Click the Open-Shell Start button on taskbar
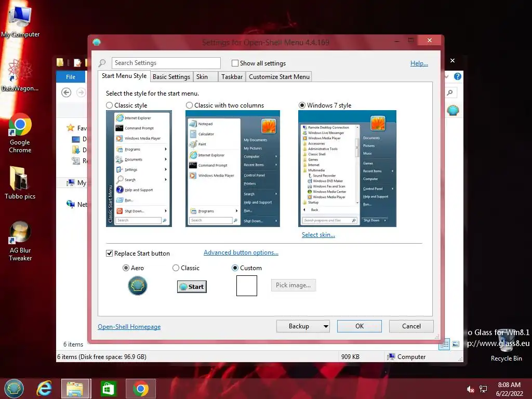Screen dimensions: 532x399 pos(14,389)
